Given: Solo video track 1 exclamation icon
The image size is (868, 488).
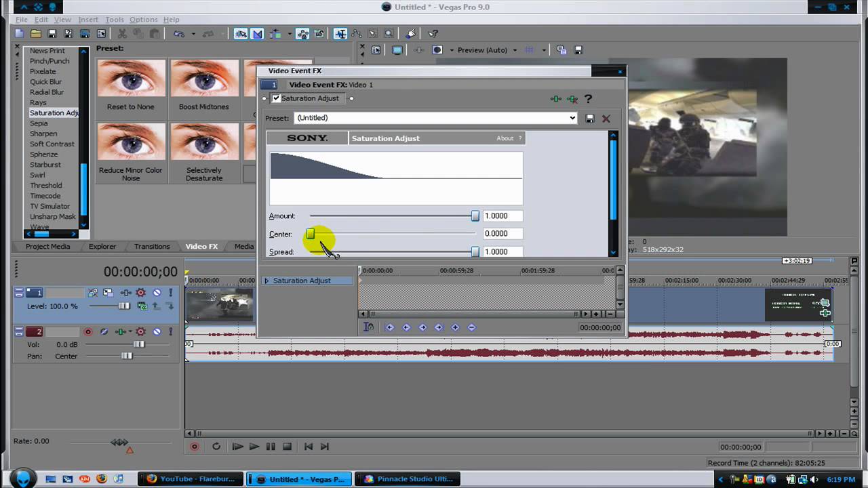Looking at the screenshot, I should (x=171, y=293).
